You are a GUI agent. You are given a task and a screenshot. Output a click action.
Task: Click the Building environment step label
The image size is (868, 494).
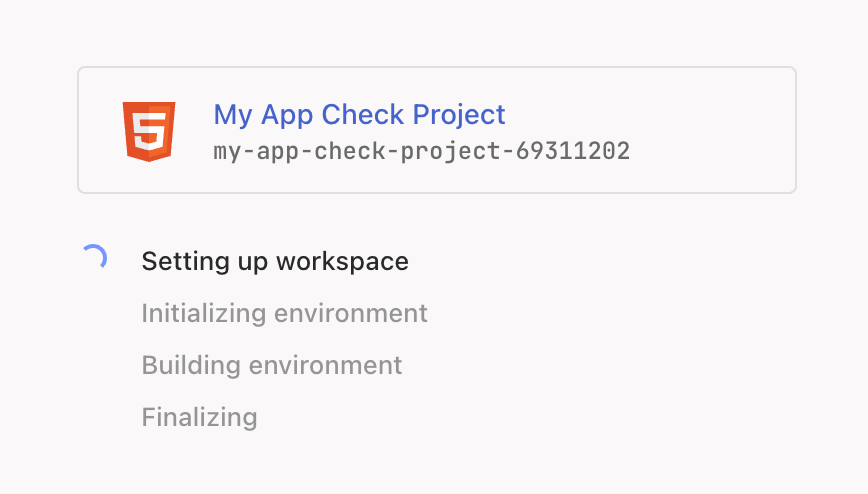pos(272,365)
